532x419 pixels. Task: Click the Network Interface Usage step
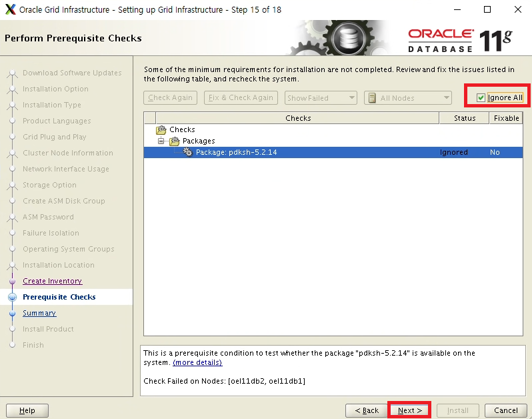(x=66, y=169)
